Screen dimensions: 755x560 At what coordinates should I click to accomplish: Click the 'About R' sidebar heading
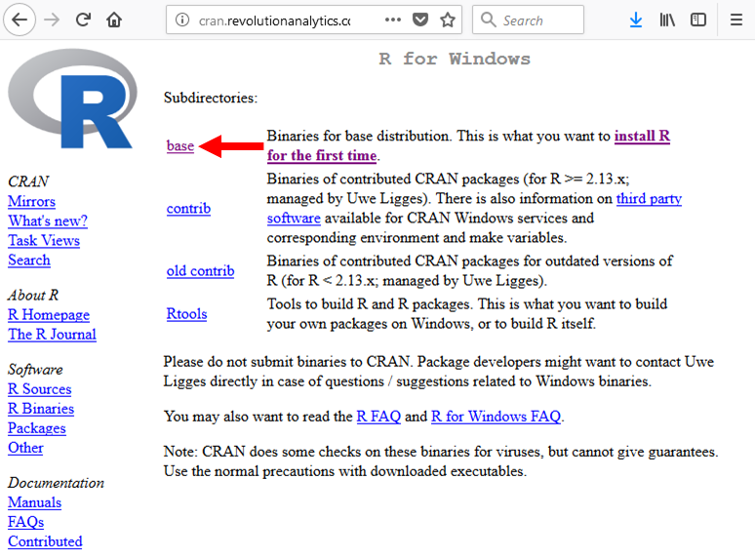pyautogui.click(x=33, y=295)
